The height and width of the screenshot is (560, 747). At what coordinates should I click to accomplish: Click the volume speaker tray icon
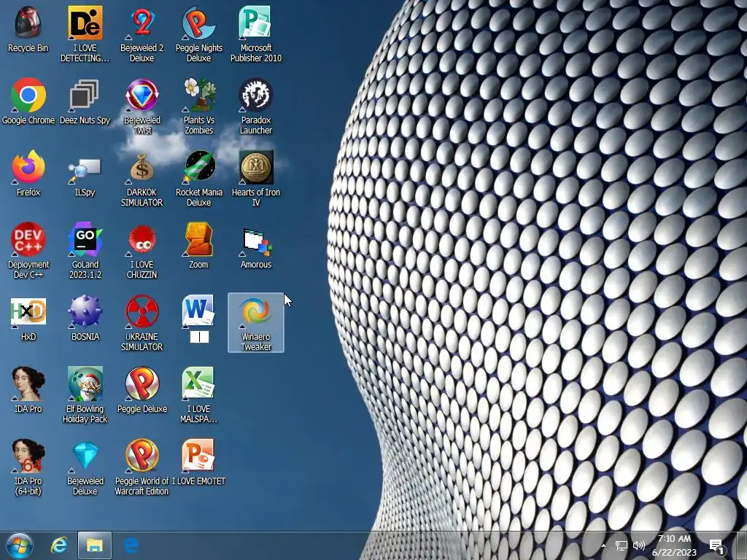click(x=639, y=545)
